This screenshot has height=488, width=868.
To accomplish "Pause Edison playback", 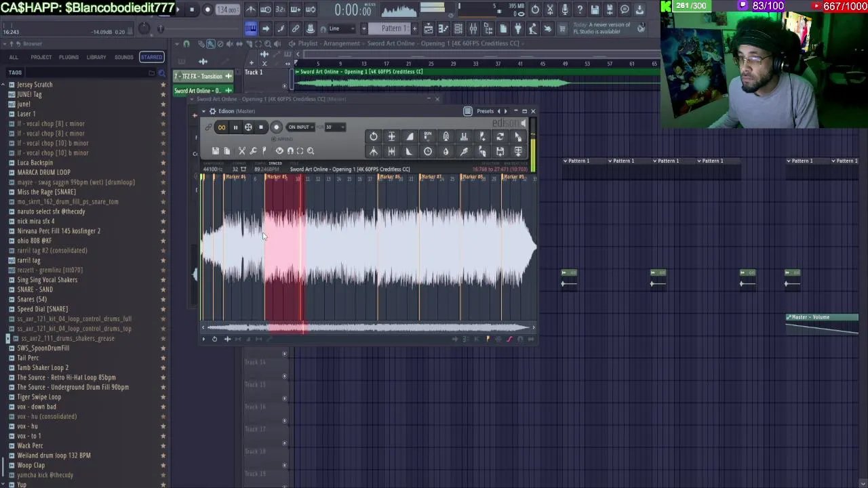I will pyautogui.click(x=235, y=127).
